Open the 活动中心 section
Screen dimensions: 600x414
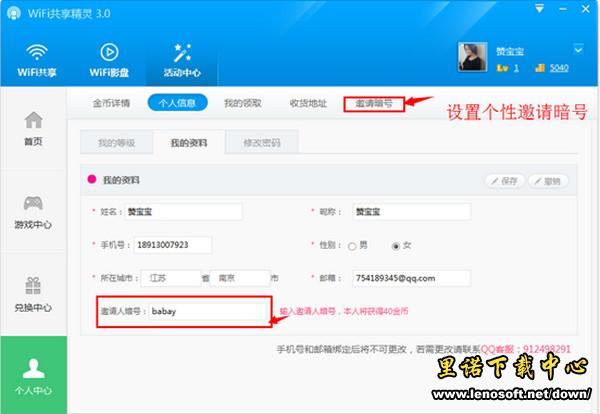click(x=182, y=60)
